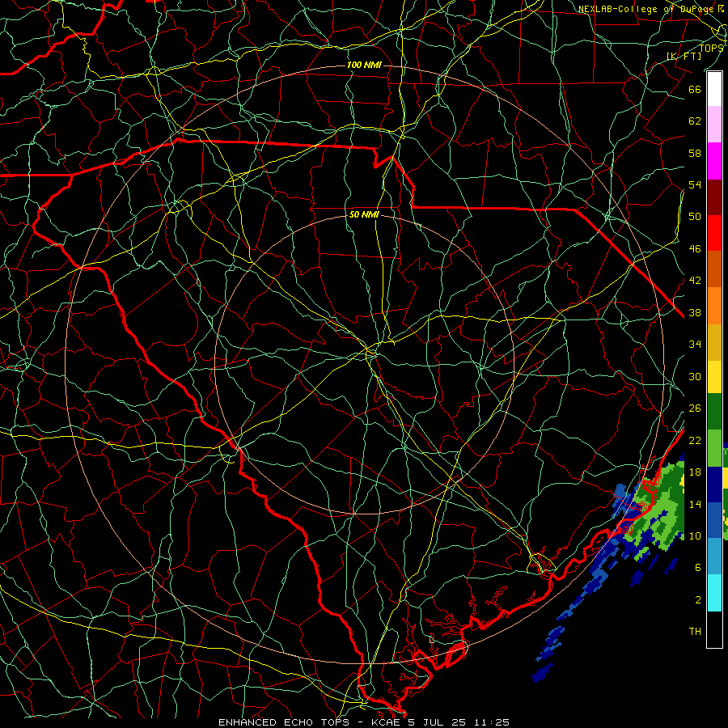The image size is (728, 728).
Task: Click the '22' legend value
Action: [x=695, y=440]
